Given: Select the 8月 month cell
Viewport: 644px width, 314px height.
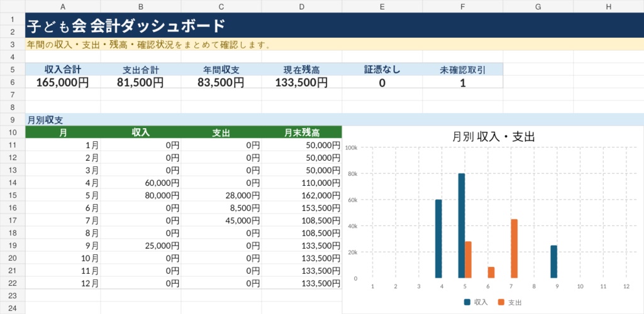Looking at the screenshot, I should pos(63,233).
